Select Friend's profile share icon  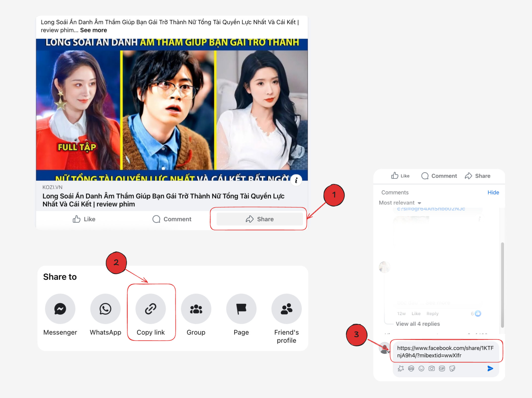click(286, 309)
